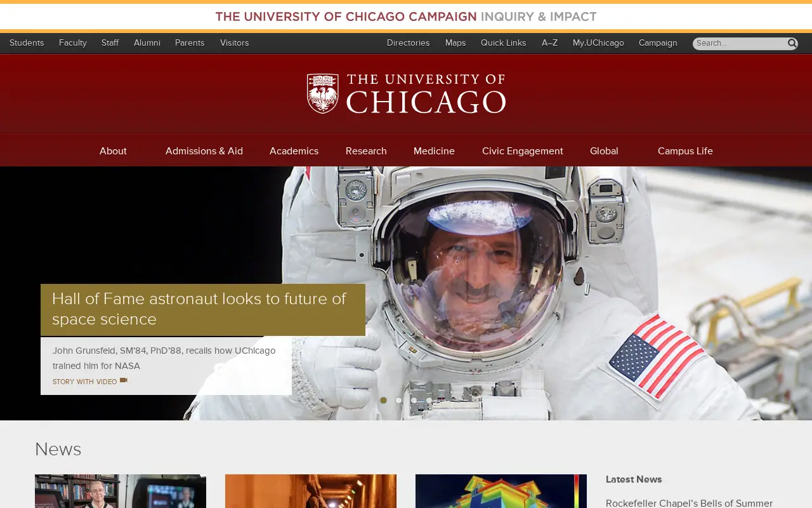Open the Hall of Fame astronaut headline
This screenshot has height=508, width=812.
pyautogui.click(x=203, y=309)
